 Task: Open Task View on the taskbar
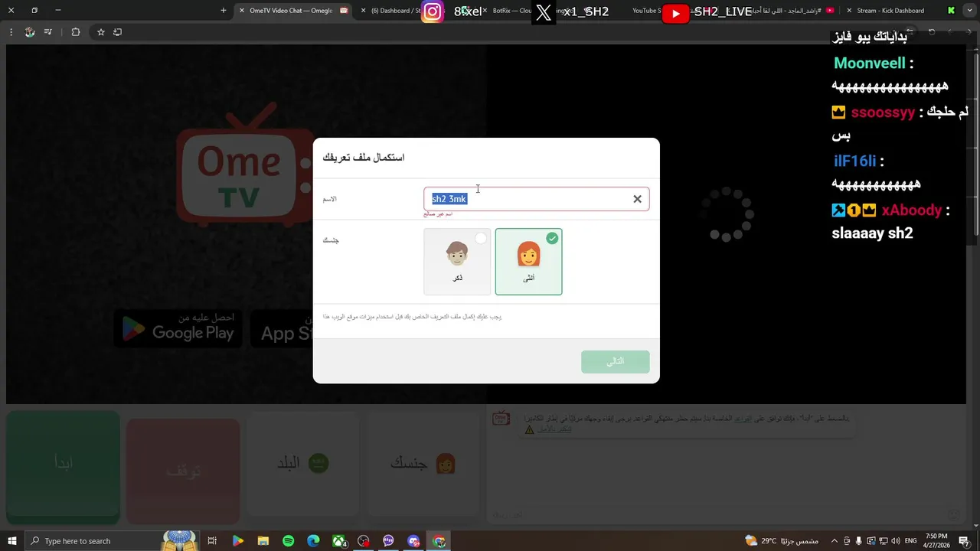(212, 541)
